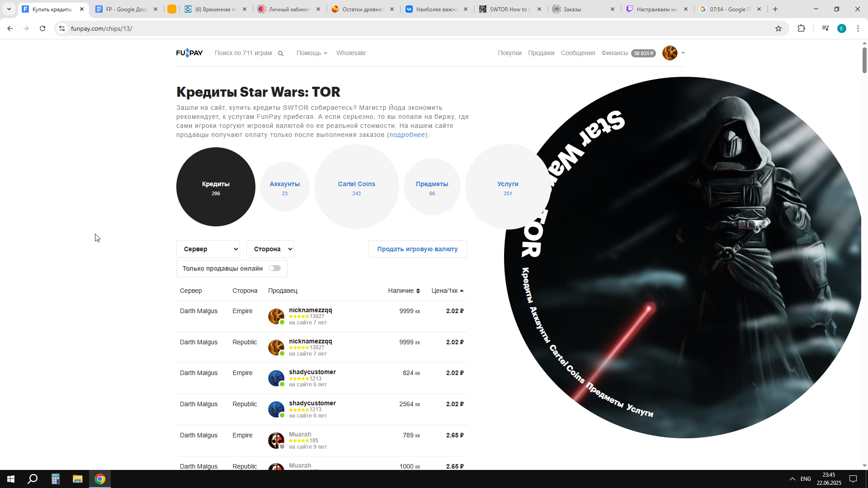Follow the подробнее link
The image size is (868, 488).
point(407,135)
